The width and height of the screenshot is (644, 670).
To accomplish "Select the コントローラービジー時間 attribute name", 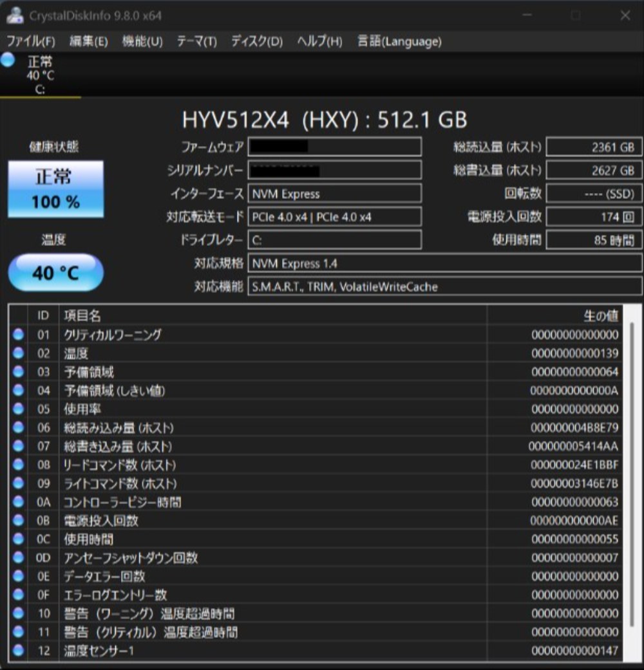I will (x=122, y=501).
